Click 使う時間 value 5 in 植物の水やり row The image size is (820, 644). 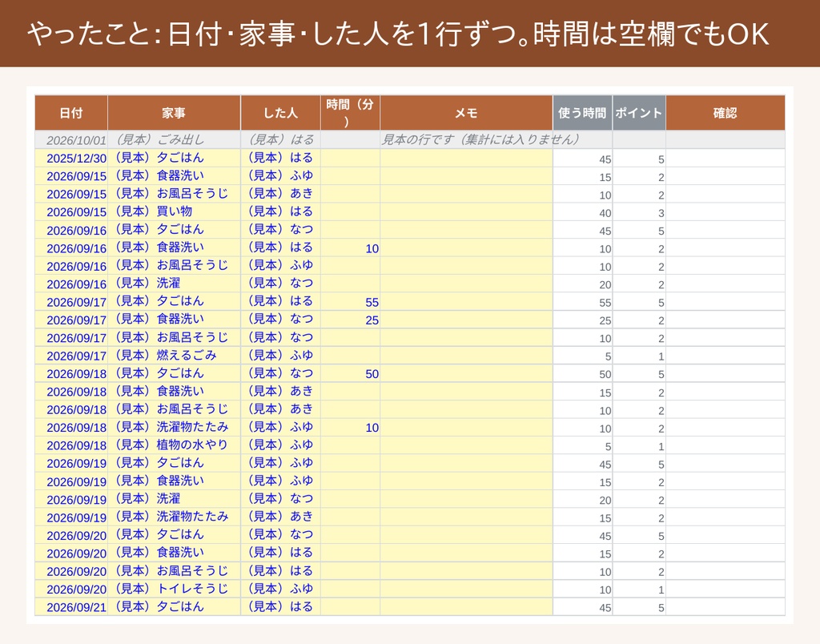click(x=582, y=445)
